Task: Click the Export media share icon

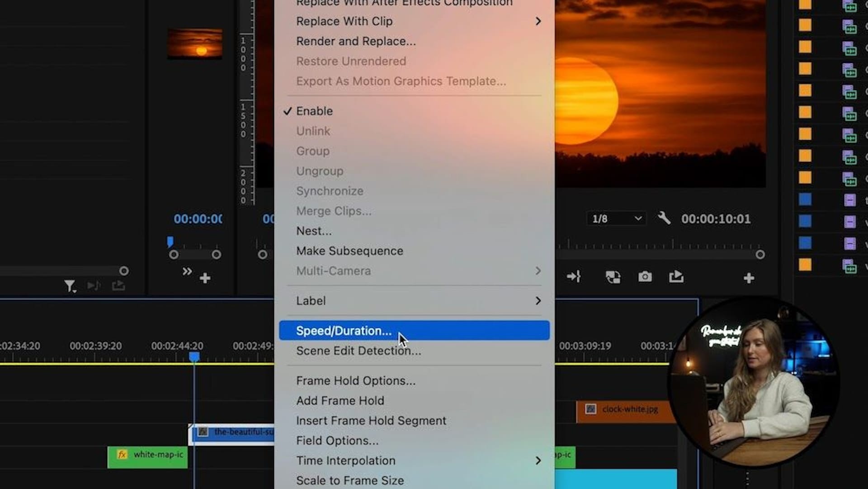Action: tap(676, 276)
